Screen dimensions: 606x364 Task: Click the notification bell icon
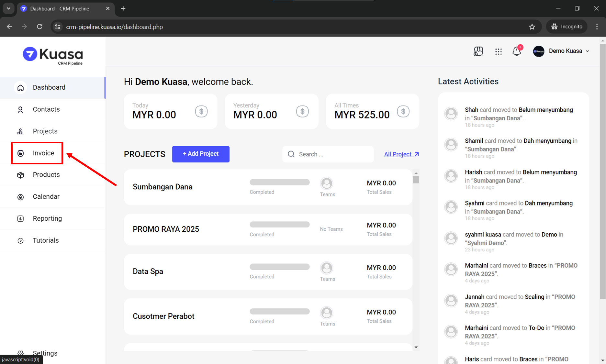click(516, 51)
